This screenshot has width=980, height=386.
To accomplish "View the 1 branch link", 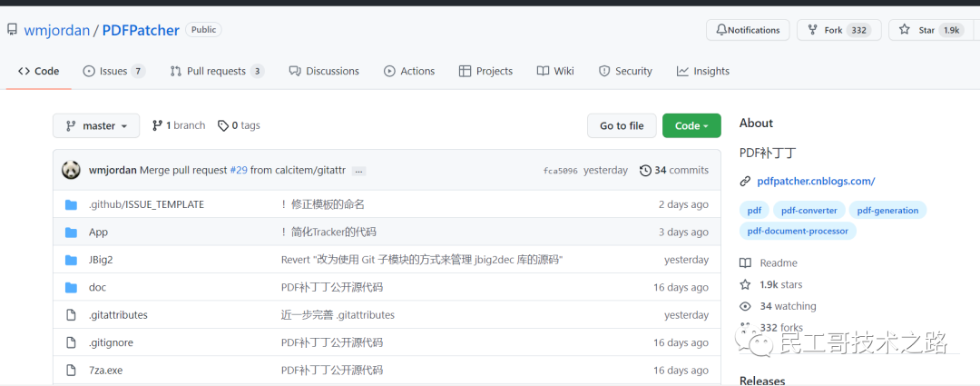I will 179,125.
